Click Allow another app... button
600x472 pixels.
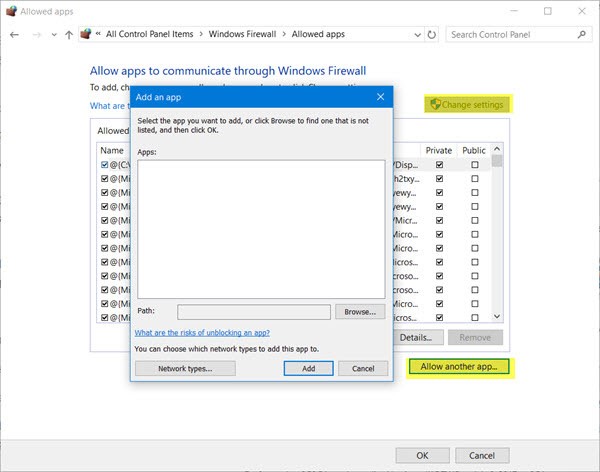click(x=459, y=367)
